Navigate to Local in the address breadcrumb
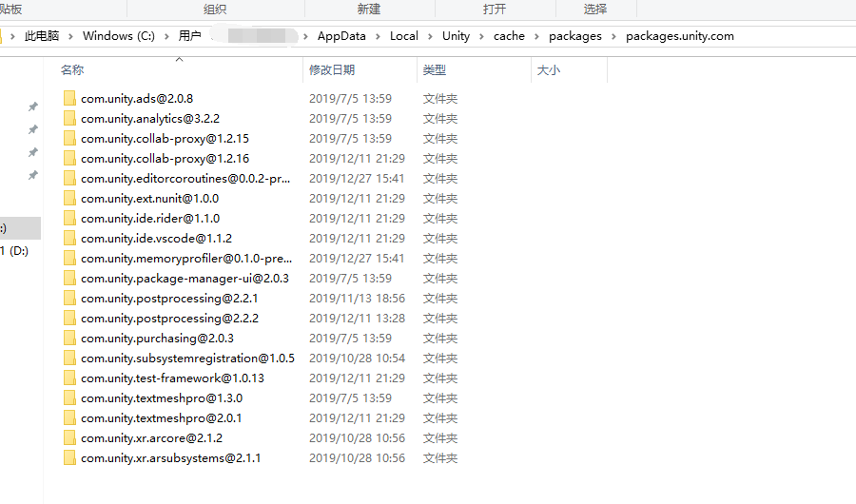This screenshot has height=504, width=856. pyautogui.click(x=404, y=36)
